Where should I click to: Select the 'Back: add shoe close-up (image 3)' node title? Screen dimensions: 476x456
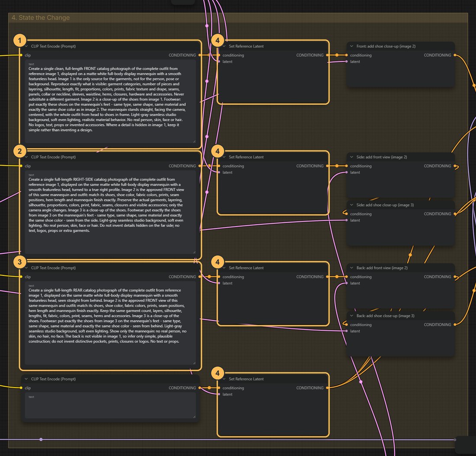[385, 316]
